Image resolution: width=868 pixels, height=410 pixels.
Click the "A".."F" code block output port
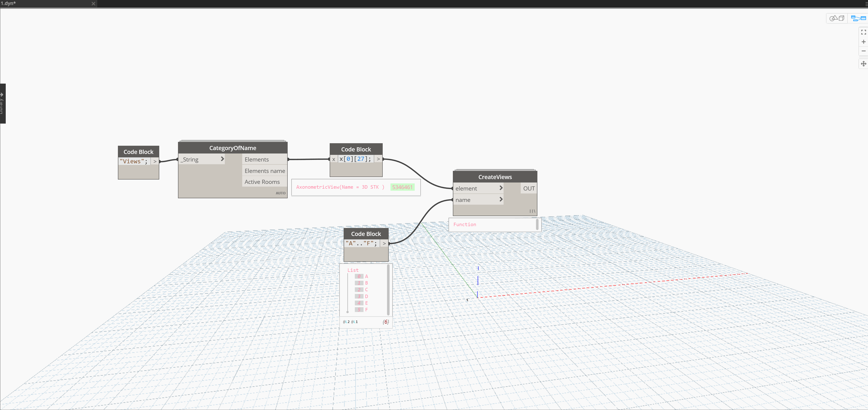tap(384, 243)
